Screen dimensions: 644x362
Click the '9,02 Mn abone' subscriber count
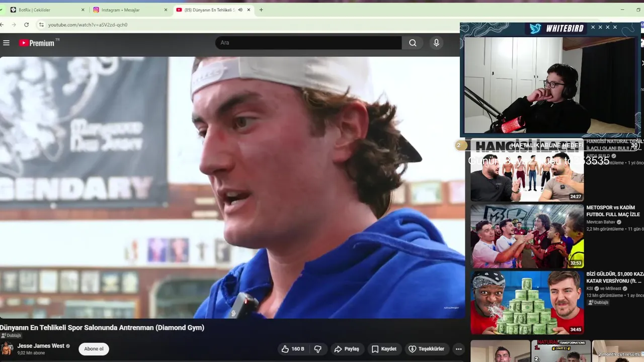[31, 353]
